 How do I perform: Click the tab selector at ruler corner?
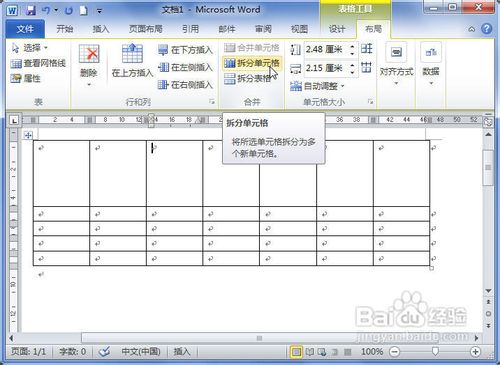point(14,120)
